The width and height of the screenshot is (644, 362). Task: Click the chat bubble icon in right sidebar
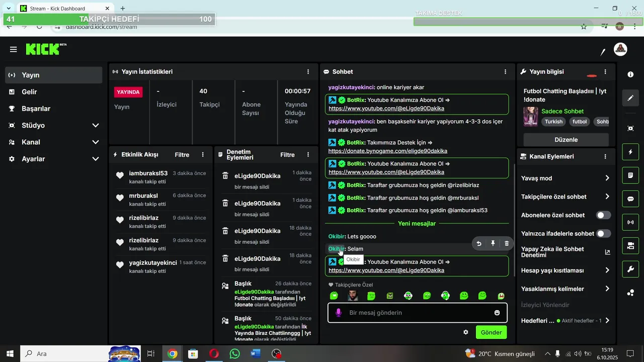point(630,199)
